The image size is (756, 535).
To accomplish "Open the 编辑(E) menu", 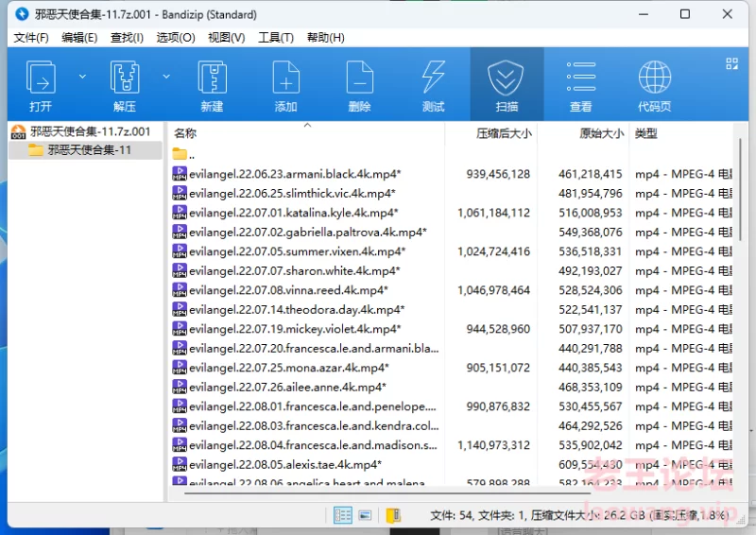I will pyautogui.click(x=79, y=38).
